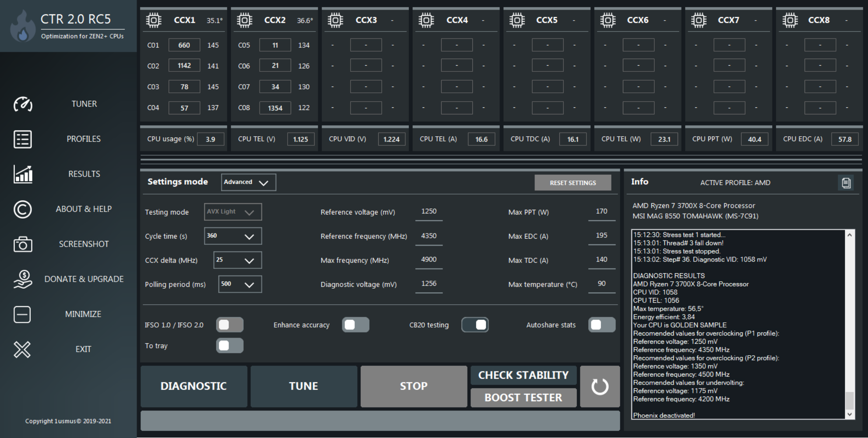
Task: Open the Polling period dropdown
Action: pyautogui.click(x=240, y=284)
